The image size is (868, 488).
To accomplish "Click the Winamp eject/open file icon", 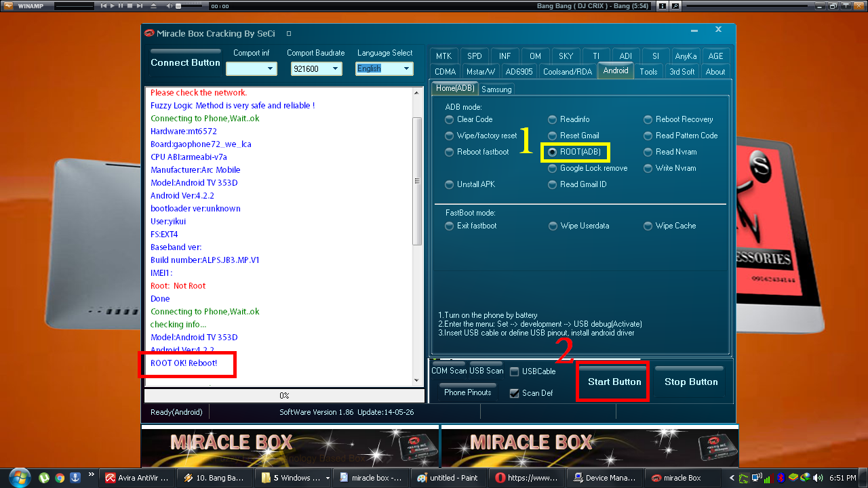I will pos(153,5).
